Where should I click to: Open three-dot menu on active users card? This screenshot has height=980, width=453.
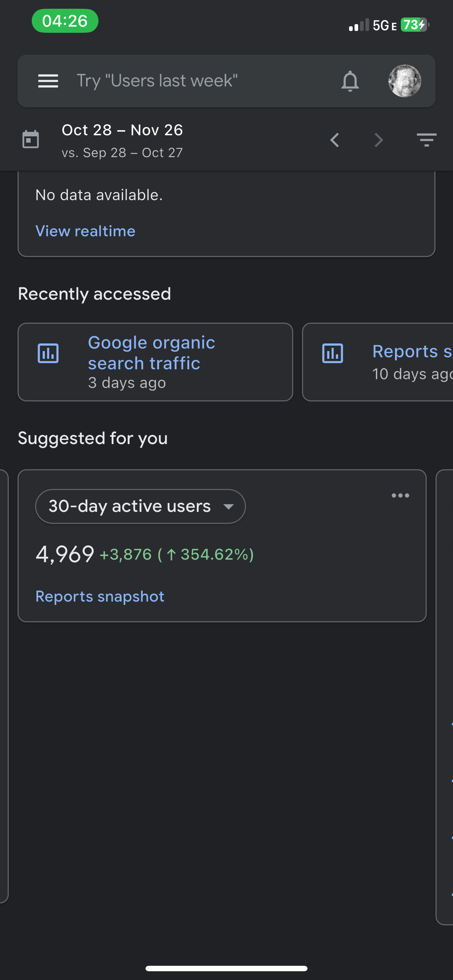(x=400, y=495)
